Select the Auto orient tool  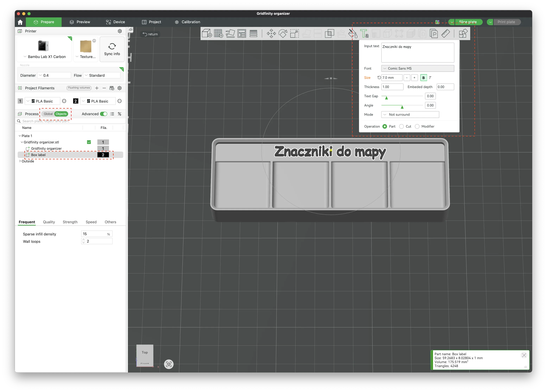point(230,33)
